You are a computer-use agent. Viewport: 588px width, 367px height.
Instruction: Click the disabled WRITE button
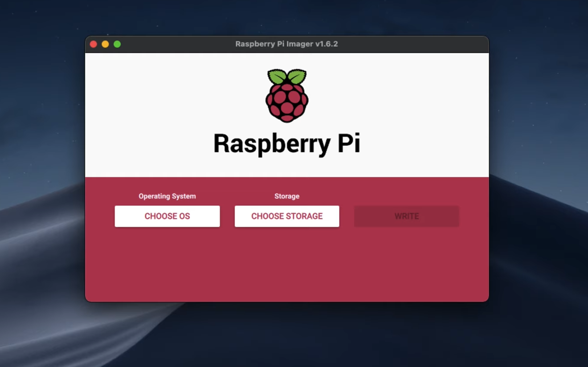406,216
